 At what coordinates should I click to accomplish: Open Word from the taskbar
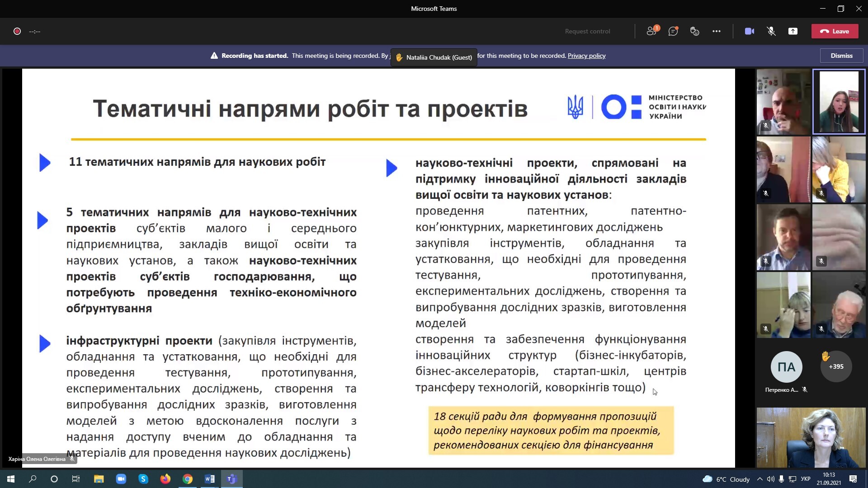[x=210, y=479]
